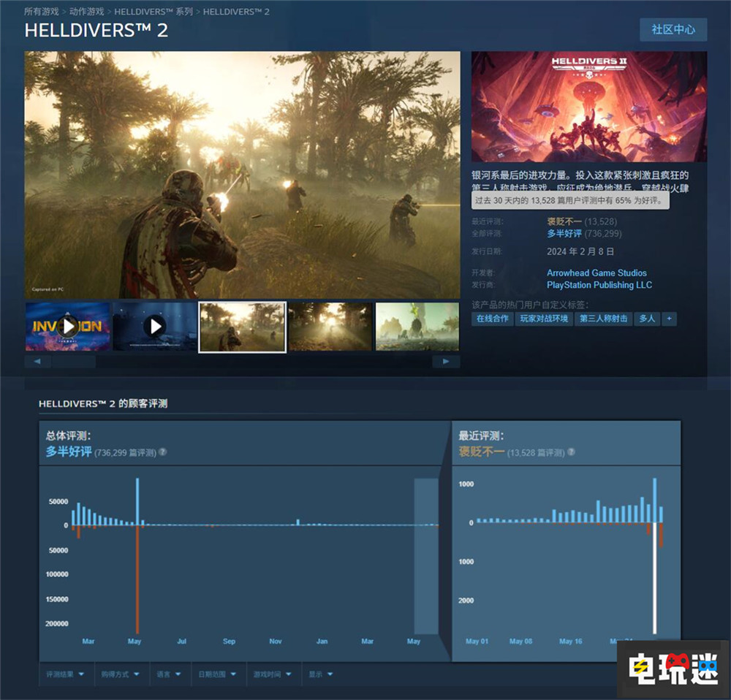The image size is (731, 700).
Task: Play the Invasion trailer video thumbnail
Action: (x=67, y=326)
